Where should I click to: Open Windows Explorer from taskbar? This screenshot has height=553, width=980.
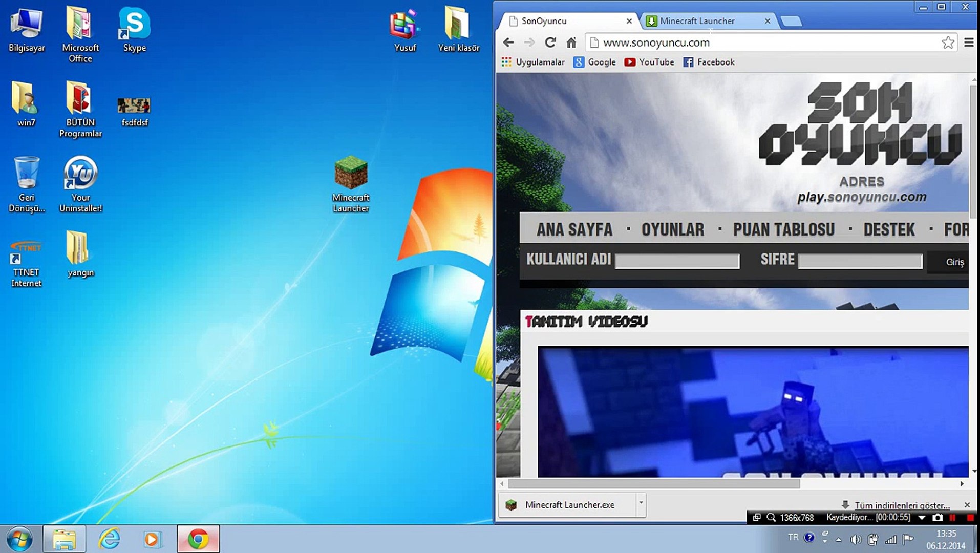pyautogui.click(x=65, y=539)
